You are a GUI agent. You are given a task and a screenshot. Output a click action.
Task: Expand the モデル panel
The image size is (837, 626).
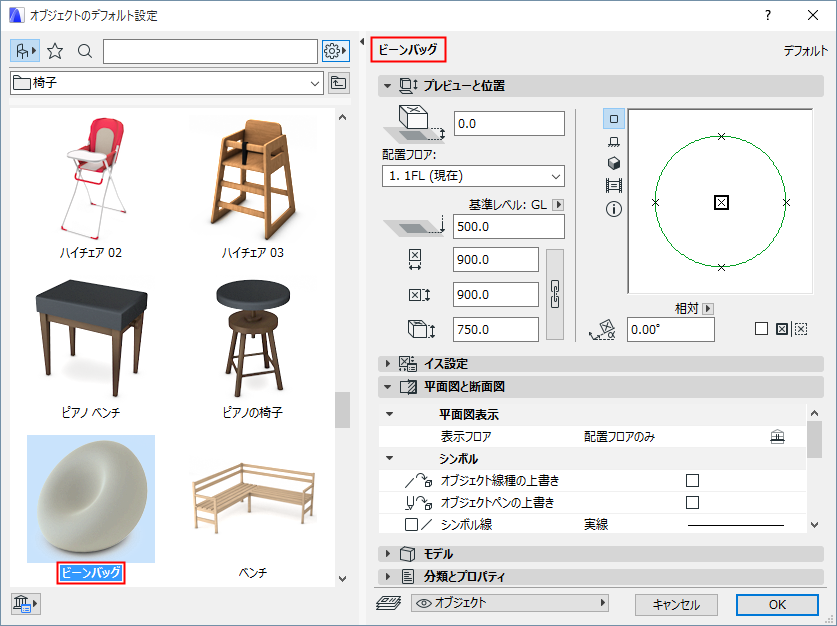pos(388,553)
